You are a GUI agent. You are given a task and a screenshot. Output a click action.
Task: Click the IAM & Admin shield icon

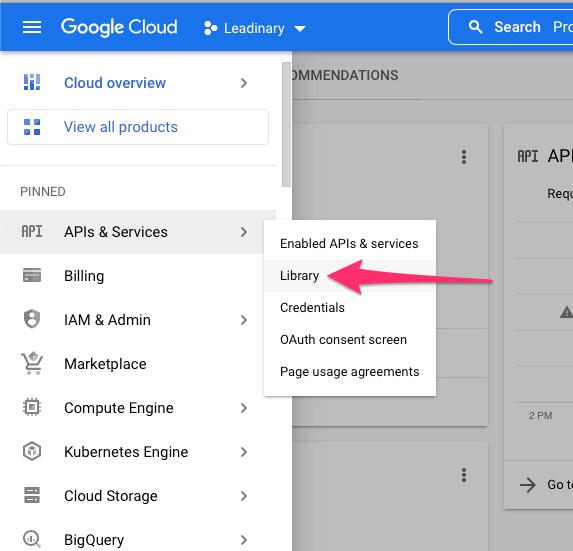tap(32, 319)
